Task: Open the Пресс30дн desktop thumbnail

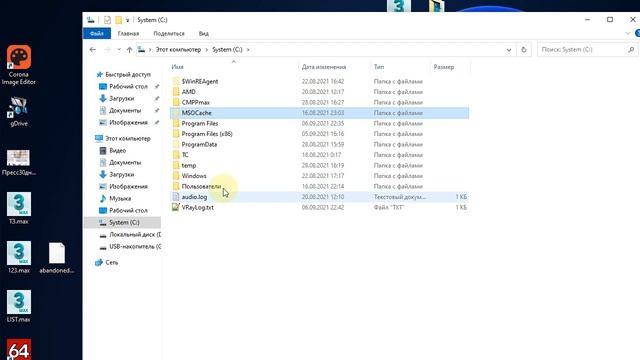Action: pos(19,162)
